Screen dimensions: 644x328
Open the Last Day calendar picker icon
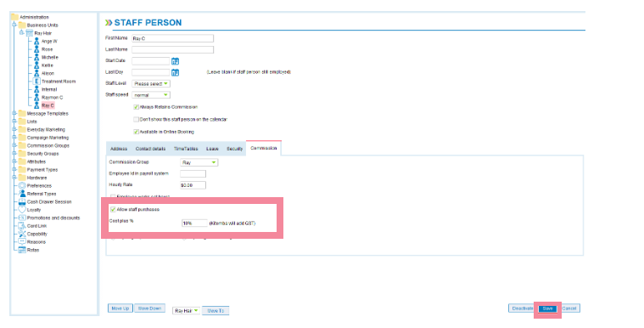(x=175, y=72)
